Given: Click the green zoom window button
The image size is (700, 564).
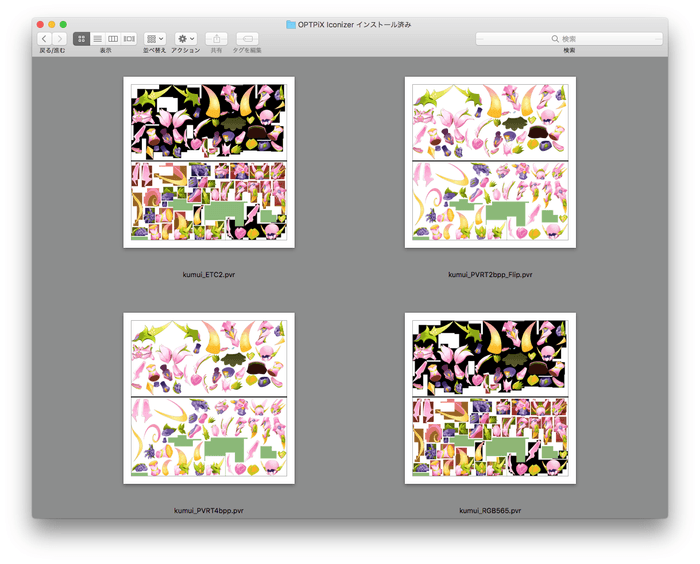Looking at the screenshot, I should tap(63, 24).
